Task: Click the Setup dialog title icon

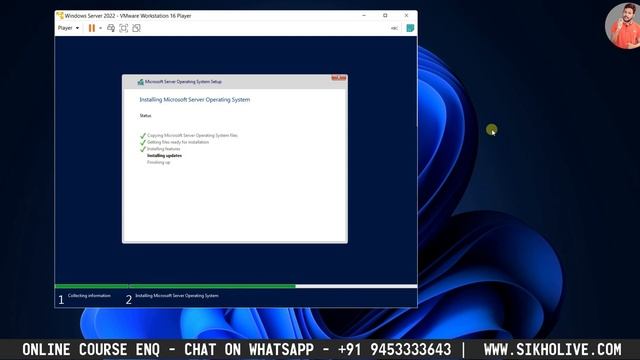Action: (x=140, y=82)
